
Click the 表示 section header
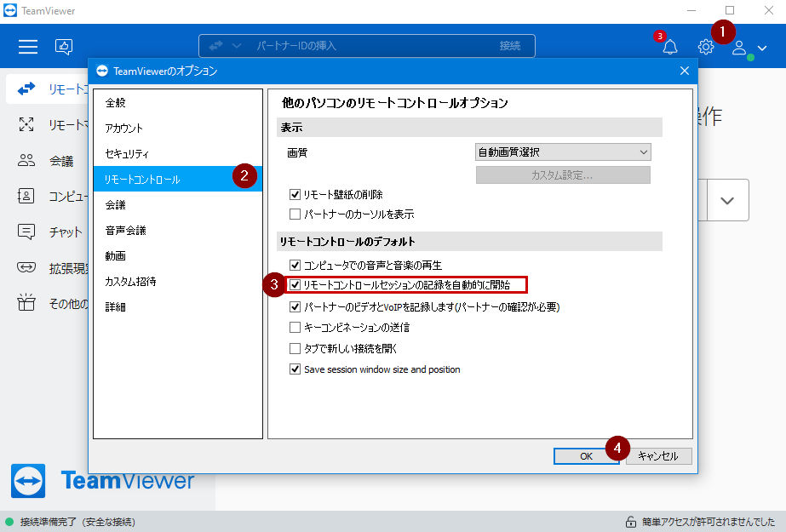click(x=469, y=127)
